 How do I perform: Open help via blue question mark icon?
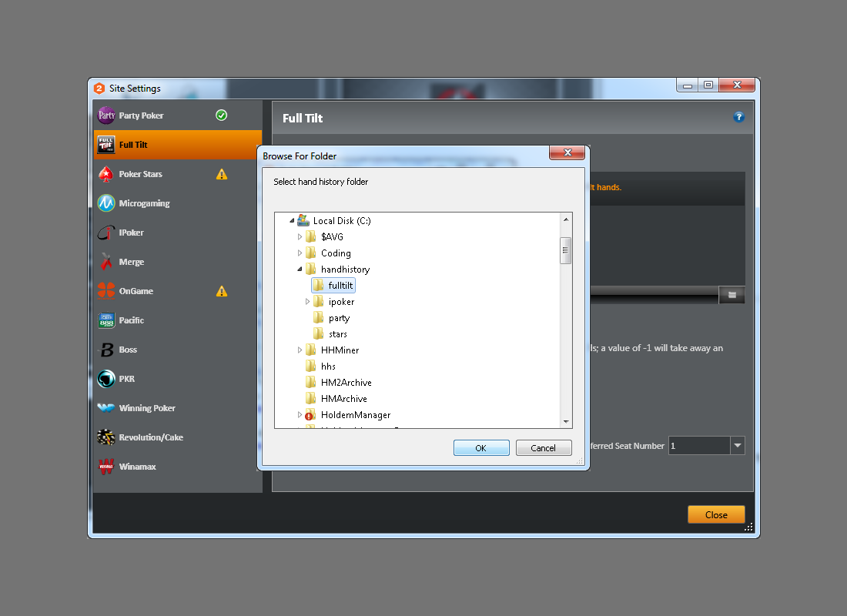(x=738, y=117)
